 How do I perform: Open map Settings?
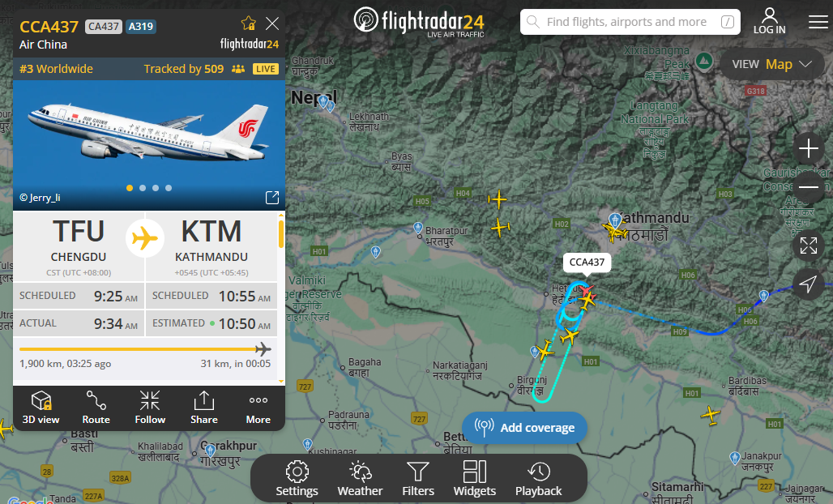pyautogui.click(x=297, y=479)
